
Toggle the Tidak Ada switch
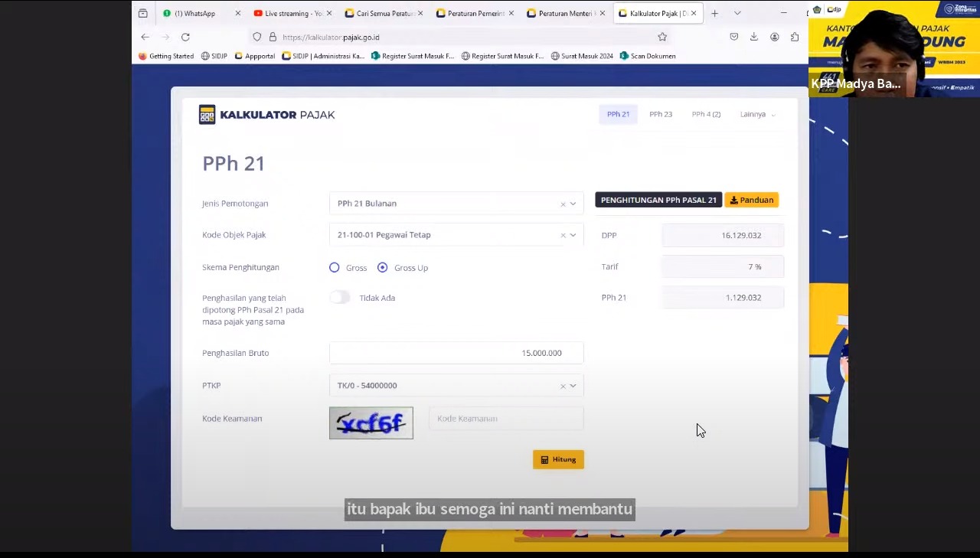[340, 298]
